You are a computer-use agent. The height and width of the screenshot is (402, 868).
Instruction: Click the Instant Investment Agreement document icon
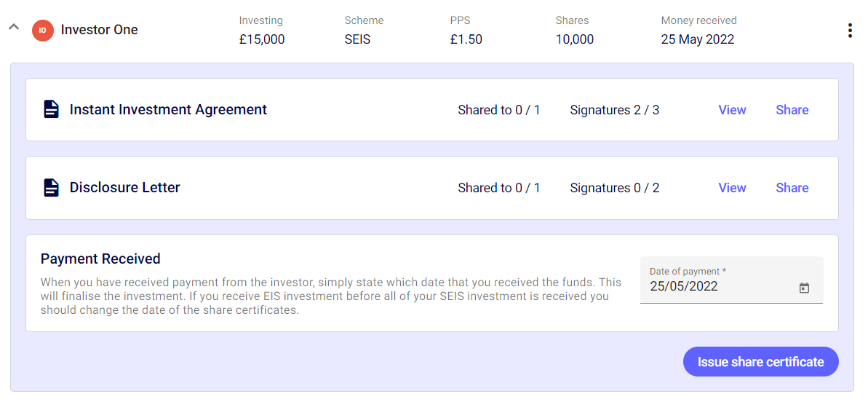(x=51, y=110)
